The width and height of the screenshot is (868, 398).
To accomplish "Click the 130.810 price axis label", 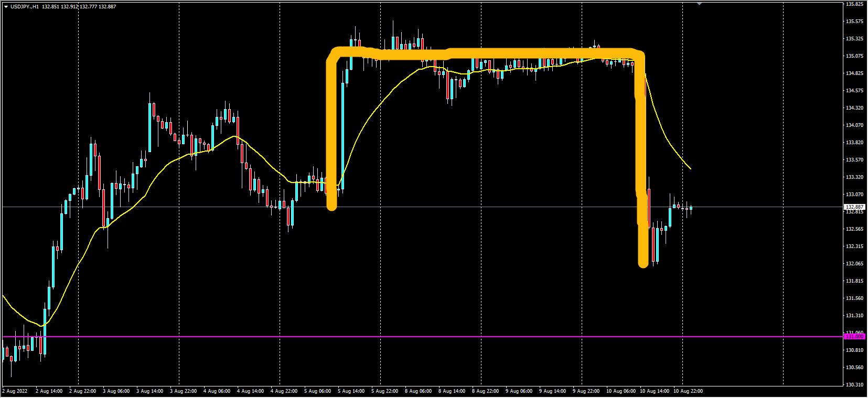I will coord(855,350).
